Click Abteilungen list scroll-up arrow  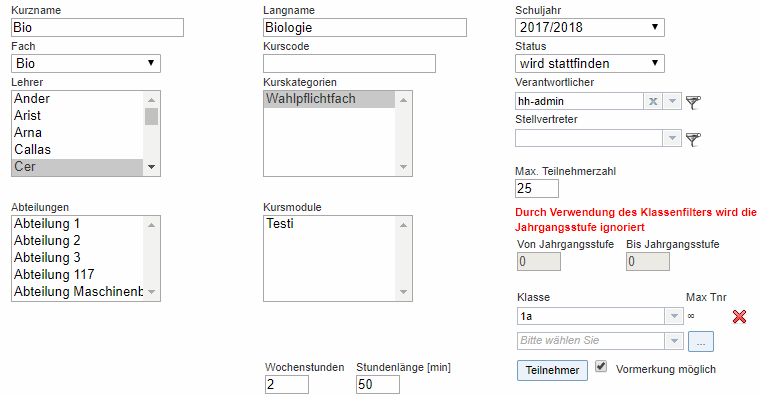point(152,225)
